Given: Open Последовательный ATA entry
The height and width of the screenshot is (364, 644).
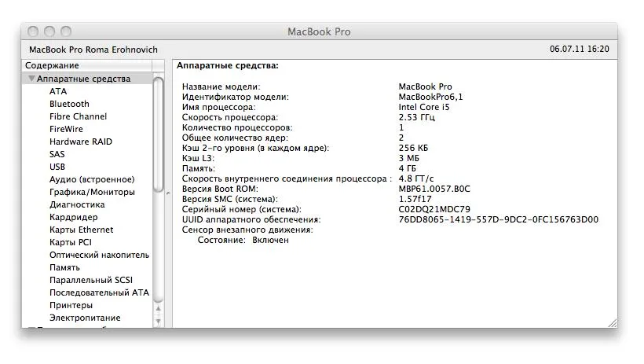Looking at the screenshot, I should click(99, 292).
